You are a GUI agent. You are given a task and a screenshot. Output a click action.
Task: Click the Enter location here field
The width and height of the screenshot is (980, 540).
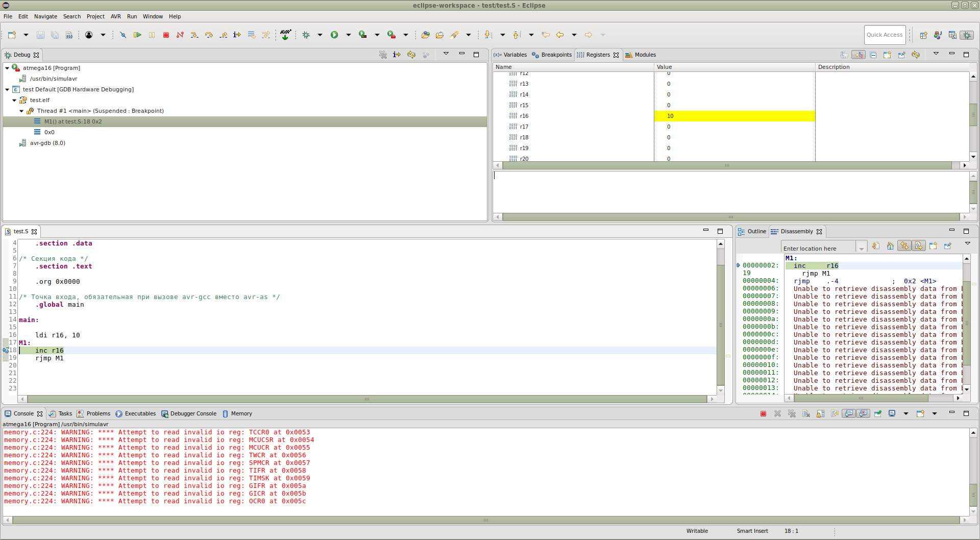pyautogui.click(x=820, y=249)
